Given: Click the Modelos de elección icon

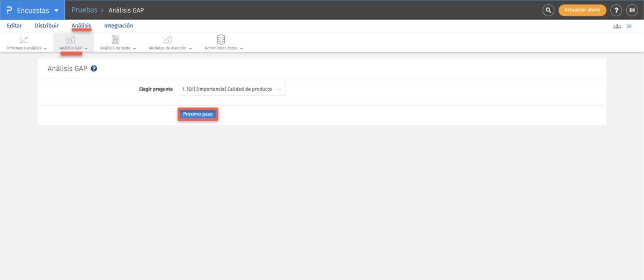Looking at the screenshot, I should pyautogui.click(x=168, y=39).
